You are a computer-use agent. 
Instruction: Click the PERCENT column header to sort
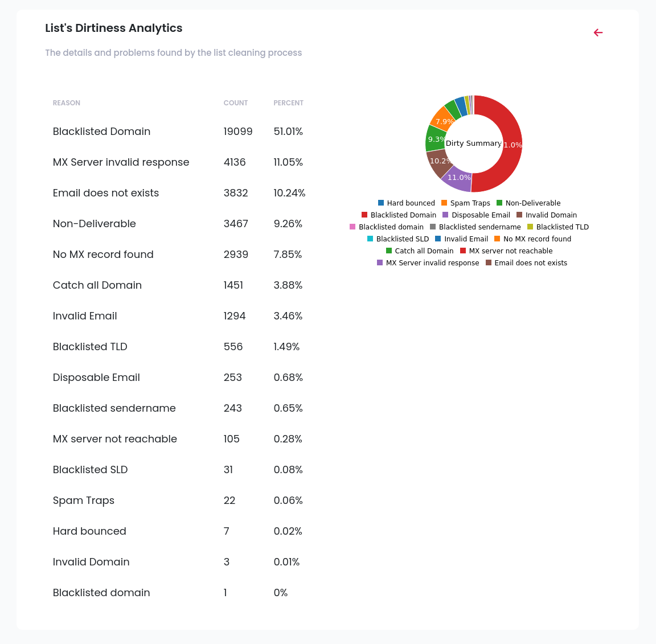click(288, 103)
